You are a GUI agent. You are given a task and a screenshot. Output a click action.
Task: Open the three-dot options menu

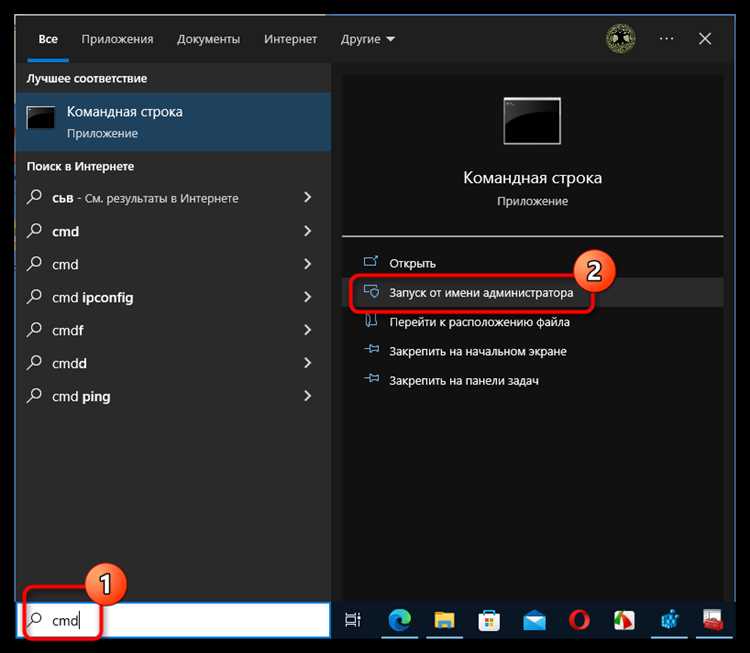(666, 39)
